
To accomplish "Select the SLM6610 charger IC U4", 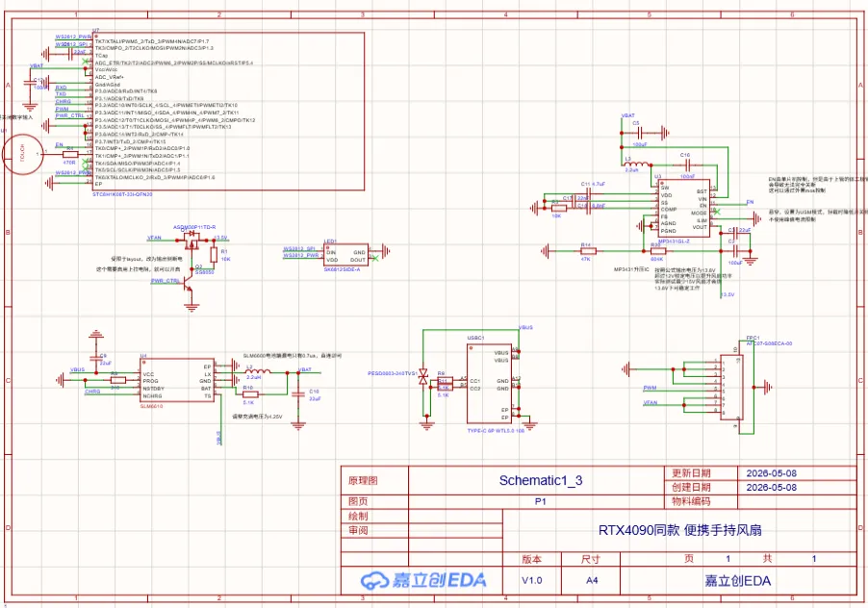I will 177,381.
